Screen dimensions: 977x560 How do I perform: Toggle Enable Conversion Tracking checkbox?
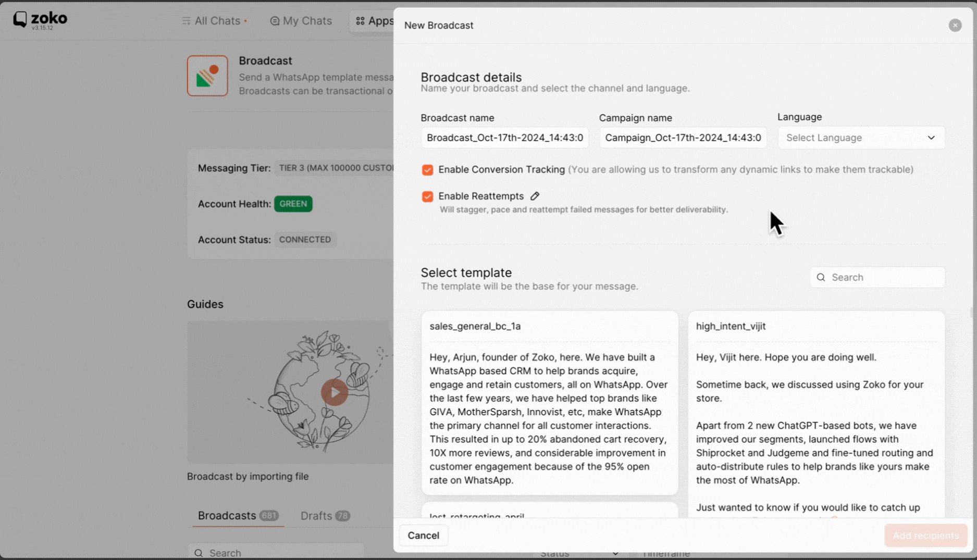(427, 170)
